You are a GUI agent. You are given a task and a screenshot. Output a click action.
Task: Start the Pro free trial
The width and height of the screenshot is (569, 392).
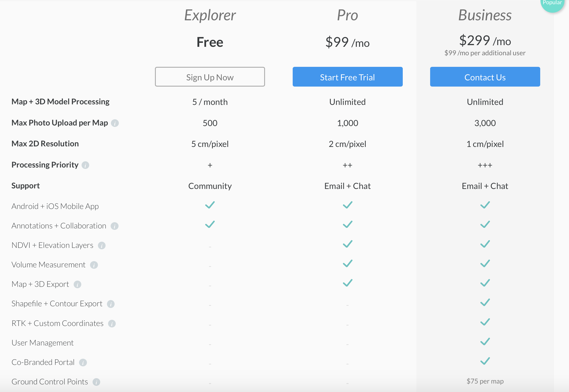coord(347,77)
